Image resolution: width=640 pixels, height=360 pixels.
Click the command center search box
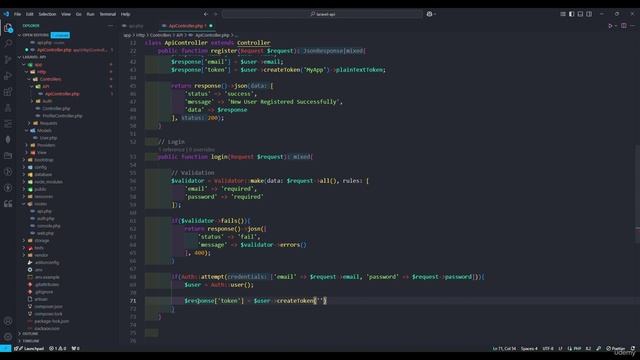click(322, 14)
